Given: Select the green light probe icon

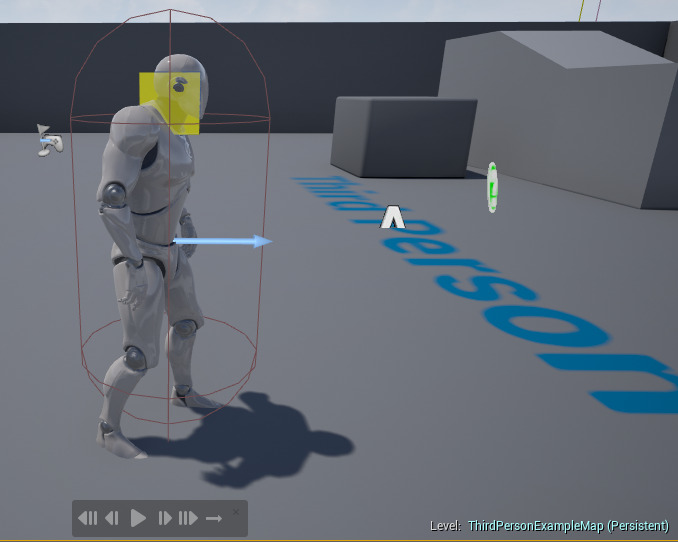Looking at the screenshot, I should tap(492, 187).
